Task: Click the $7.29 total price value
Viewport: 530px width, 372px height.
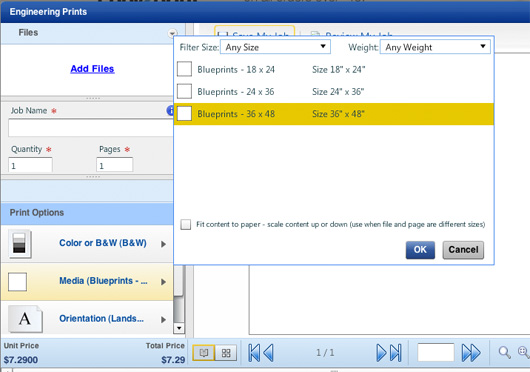Action: click(173, 360)
